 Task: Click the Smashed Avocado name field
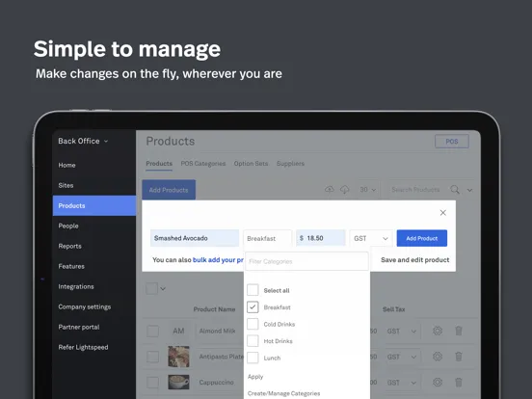point(195,238)
